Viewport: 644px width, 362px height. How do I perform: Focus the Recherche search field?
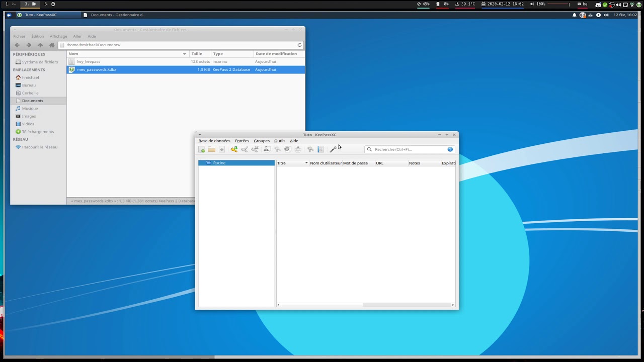410,149
